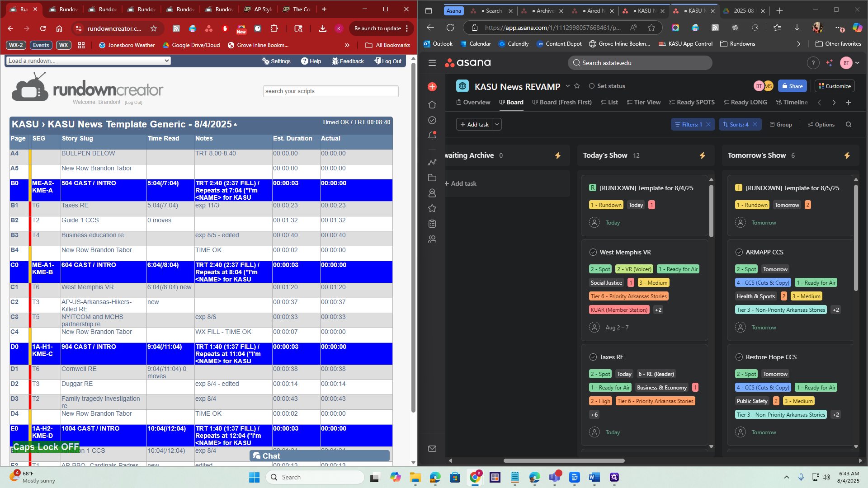Click the red create plus icon in Asana sidebar
The height and width of the screenshot is (488, 868).
pos(432,87)
